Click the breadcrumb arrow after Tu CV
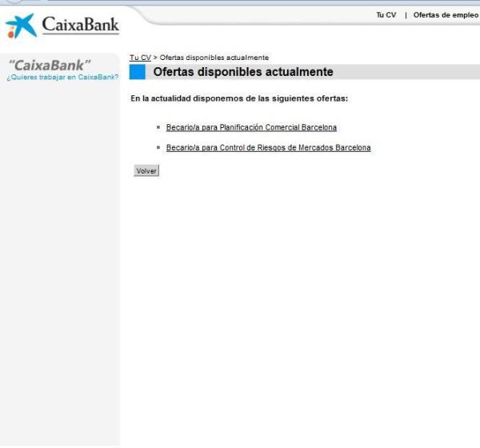 [x=154, y=58]
